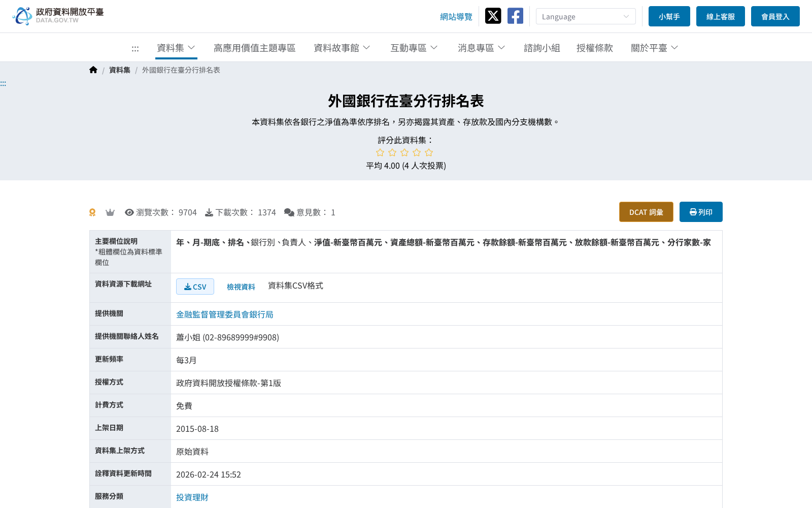Click the contact 蕭小姐 (02-89689999#9908)
Image resolution: width=812 pixels, height=508 pixels.
(x=227, y=337)
